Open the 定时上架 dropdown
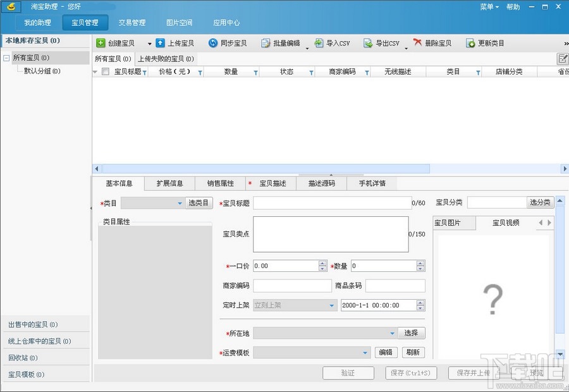Viewport: 569px width, 392px height. pos(295,305)
